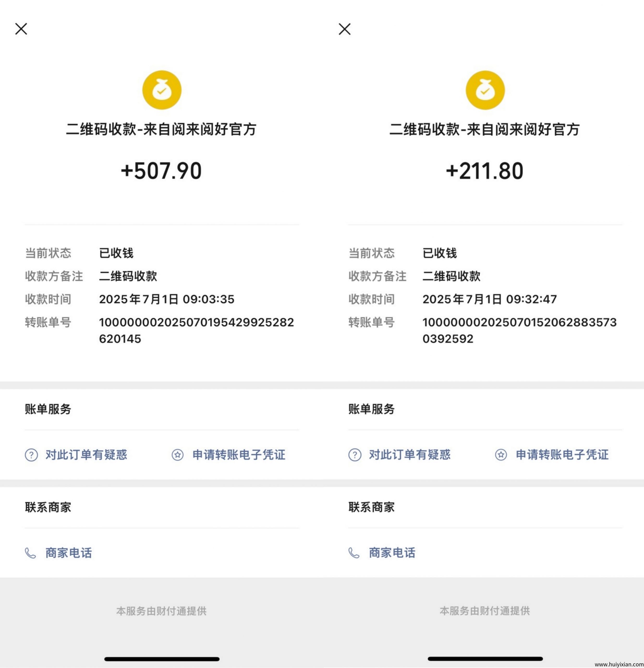
Task: Click the star badge icon in the +211.80 receipt
Action: [x=501, y=455]
